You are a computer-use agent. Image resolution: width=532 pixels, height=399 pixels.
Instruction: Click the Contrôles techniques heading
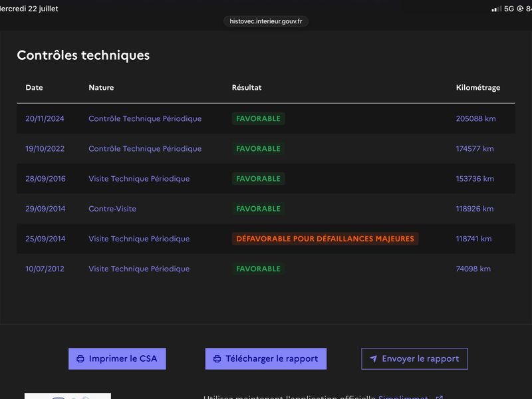click(x=83, y=55)
